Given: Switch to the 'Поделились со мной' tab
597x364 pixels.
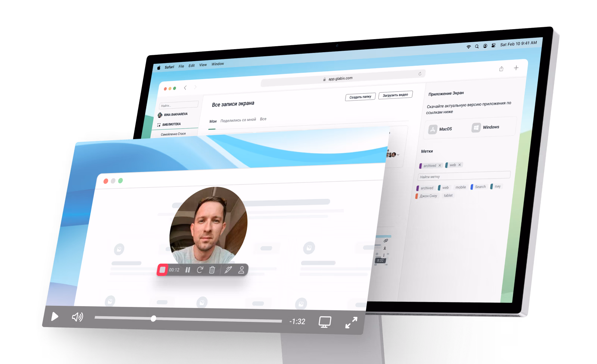Looking at the screenshot, I should (238, 120).
